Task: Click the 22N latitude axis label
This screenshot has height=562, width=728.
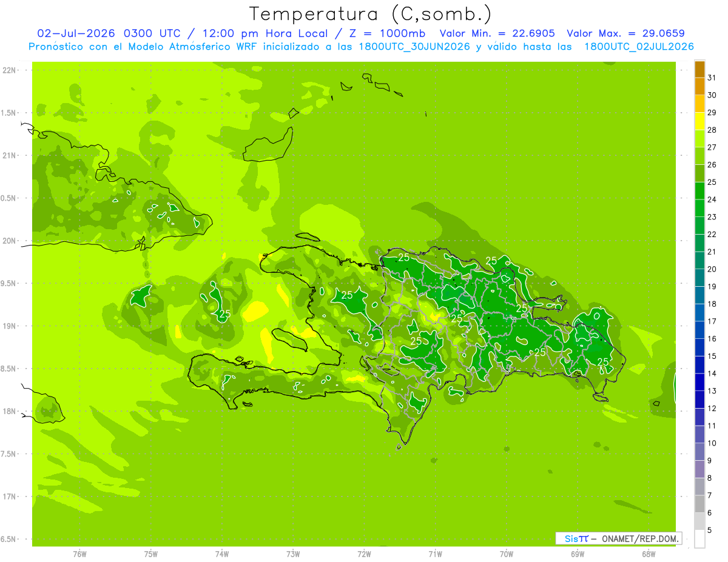Action: pos(10,70)
